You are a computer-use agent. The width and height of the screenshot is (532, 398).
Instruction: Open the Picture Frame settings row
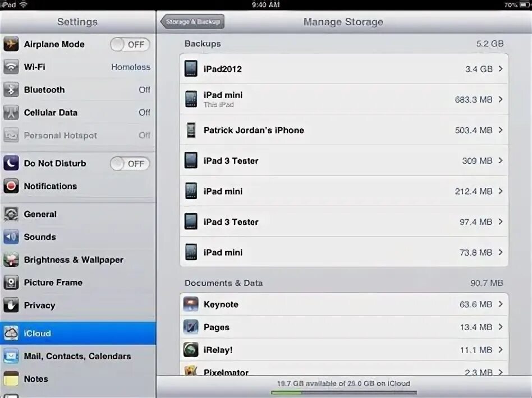pos(77,283)
